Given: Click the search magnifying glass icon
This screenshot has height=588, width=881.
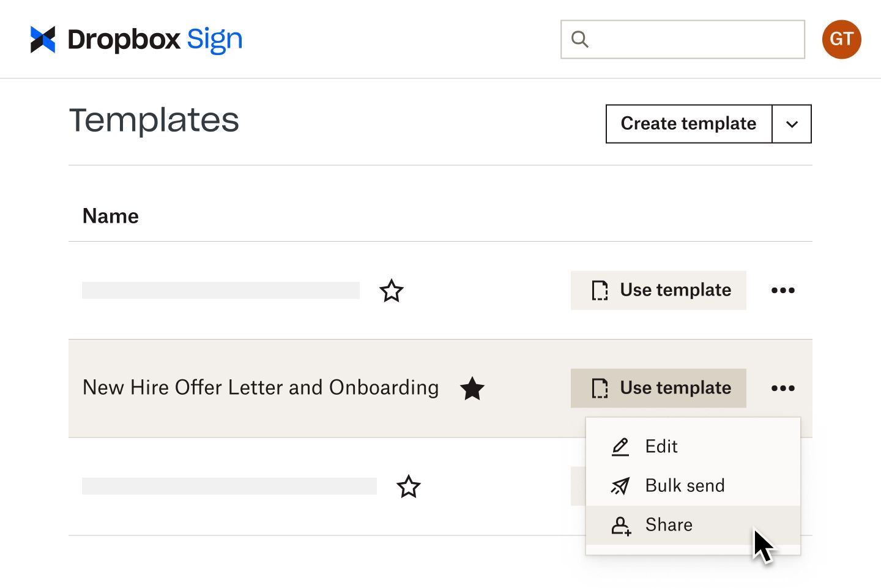Looking at the screenshot, I should (x=579, y=39).
